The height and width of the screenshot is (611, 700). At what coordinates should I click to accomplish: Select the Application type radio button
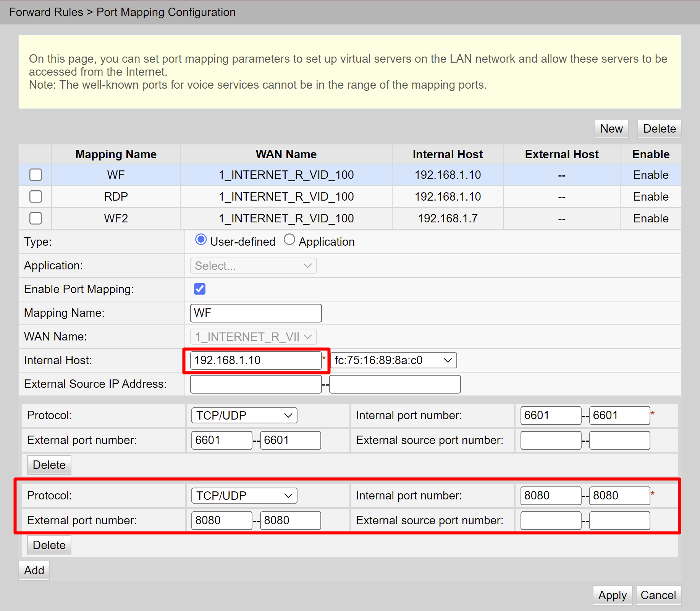pyautogui.click(x=289, y=240)
